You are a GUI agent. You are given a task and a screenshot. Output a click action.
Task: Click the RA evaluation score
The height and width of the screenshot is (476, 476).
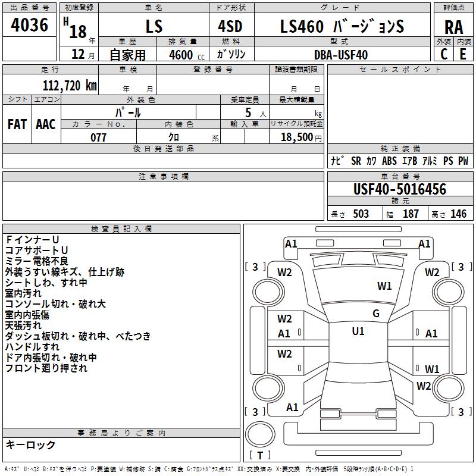453,27
